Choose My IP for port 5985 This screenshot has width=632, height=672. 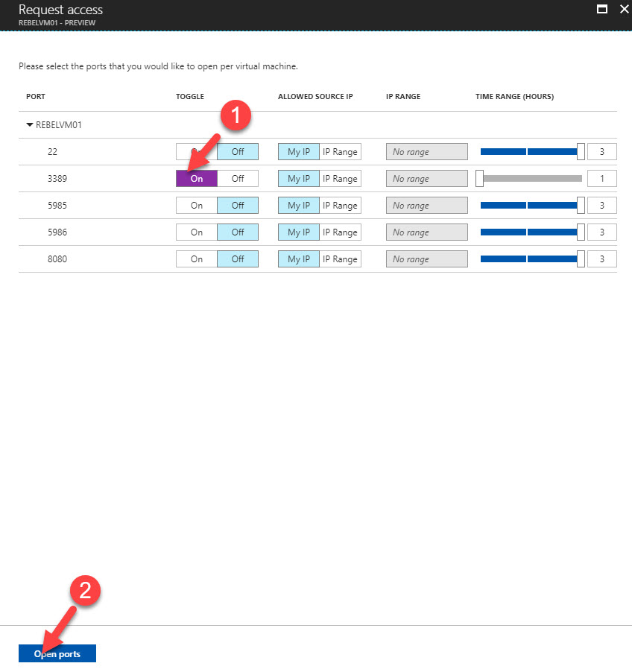coord(299,206)
